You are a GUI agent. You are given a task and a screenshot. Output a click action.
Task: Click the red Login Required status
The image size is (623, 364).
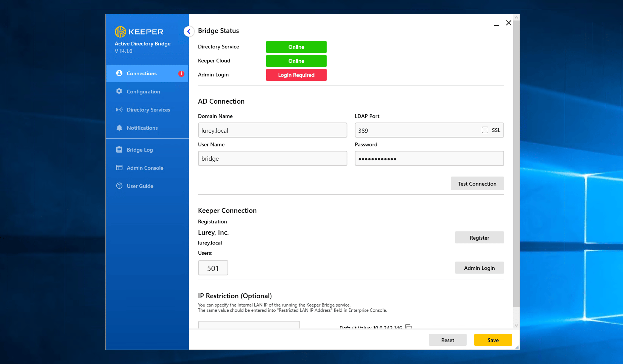(296, 75)
